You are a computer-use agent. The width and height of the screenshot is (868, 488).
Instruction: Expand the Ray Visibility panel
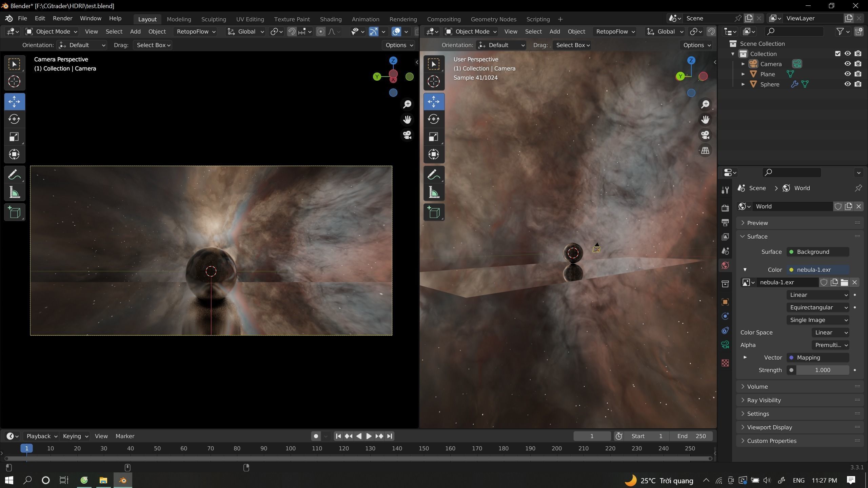coord(764,400)
